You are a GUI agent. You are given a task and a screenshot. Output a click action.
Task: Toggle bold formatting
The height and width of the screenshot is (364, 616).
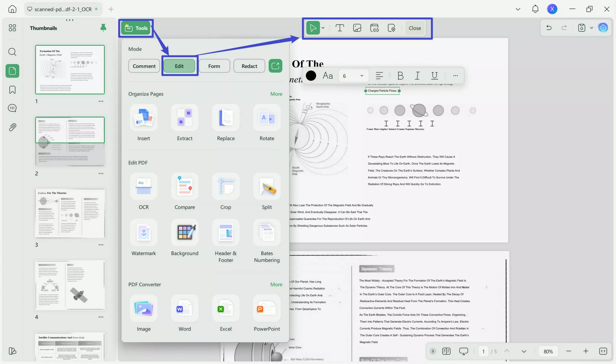400,75
